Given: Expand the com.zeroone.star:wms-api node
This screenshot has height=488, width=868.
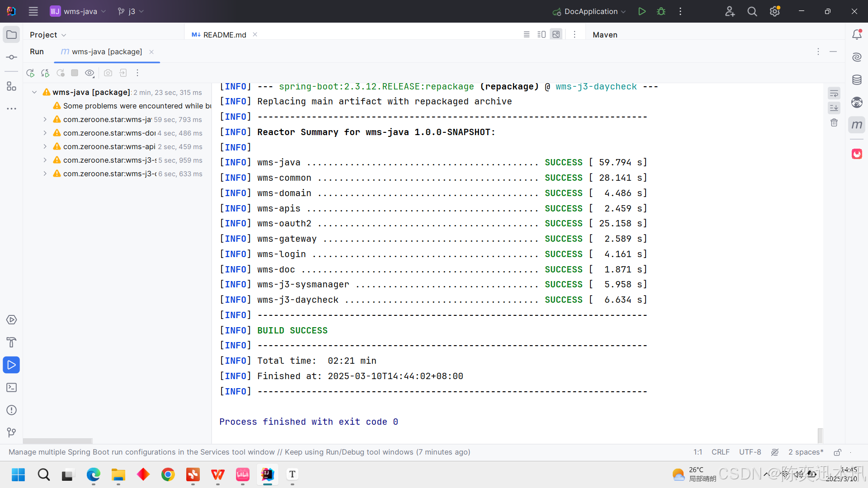Looking at the screenshot, I should point(45,146).
